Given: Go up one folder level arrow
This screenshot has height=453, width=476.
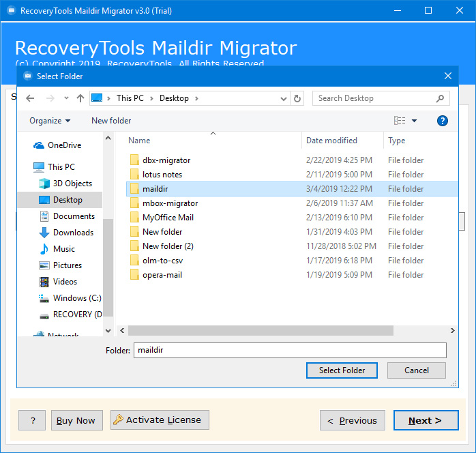Looking at the screenshot, I should click(x=80, y=98).
